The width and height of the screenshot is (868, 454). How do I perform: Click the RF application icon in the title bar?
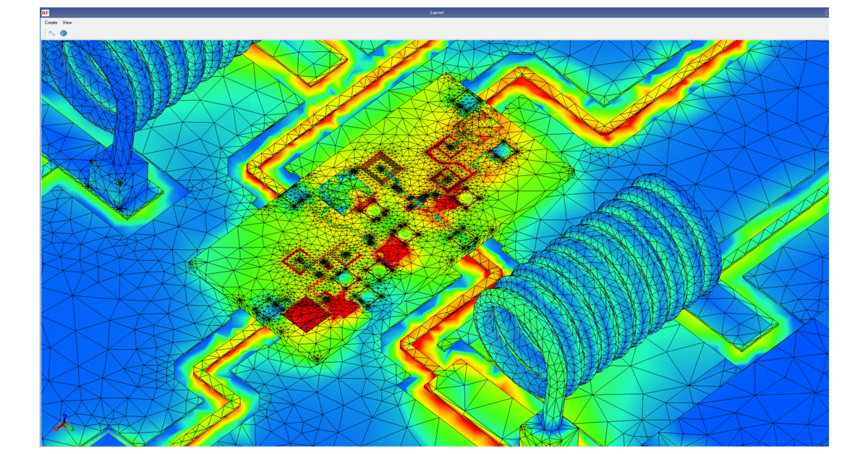pyautogui.click(x=45, y=12)
